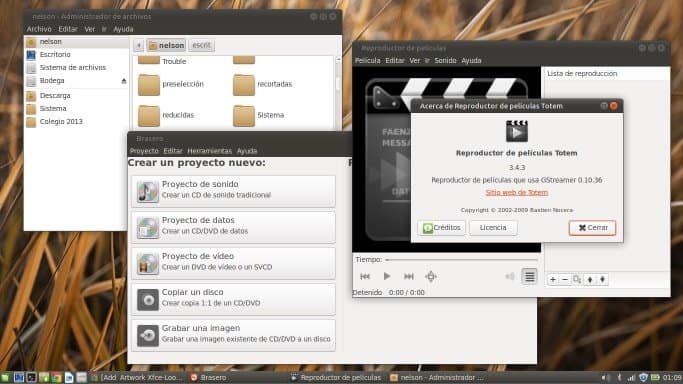Image resolution: width=683 pixels, height=384 pixels.
Task: Open the Sonido menu in movie player
Action: click(x=445, y=61)
